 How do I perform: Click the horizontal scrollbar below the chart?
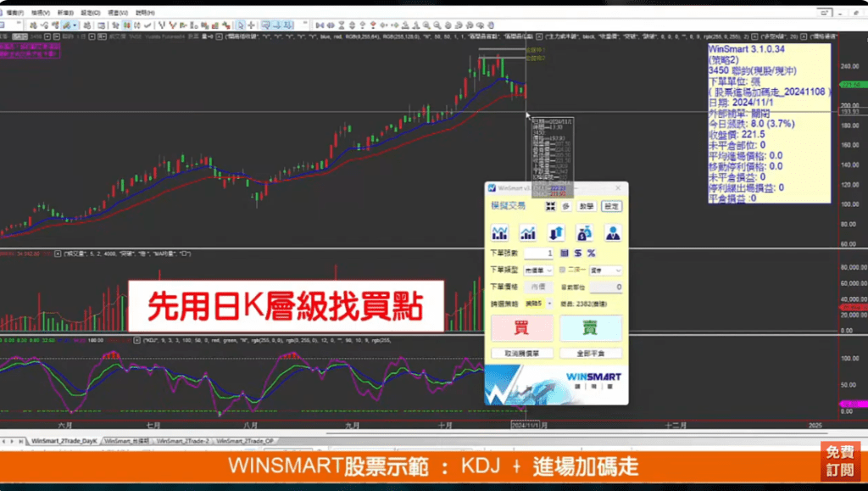click(576, 433)
